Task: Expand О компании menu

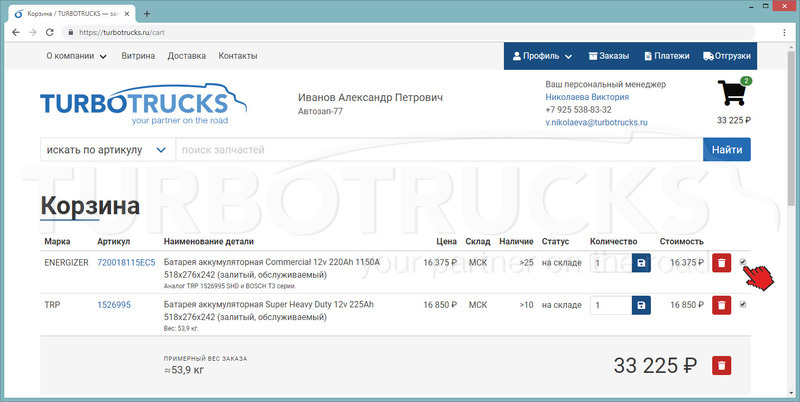Action: pyautogui.click(x=77, y=56)
